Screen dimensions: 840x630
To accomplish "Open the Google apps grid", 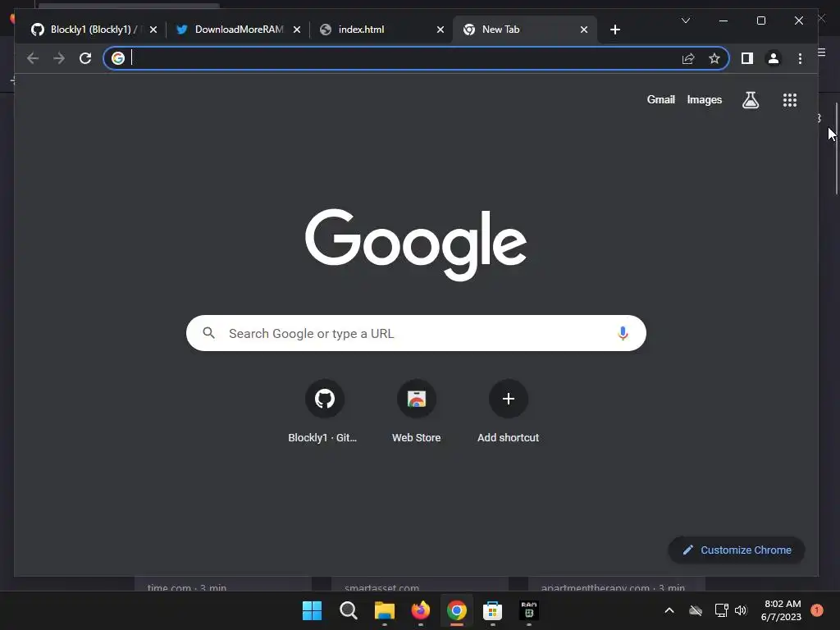I will tap(790, 100).
